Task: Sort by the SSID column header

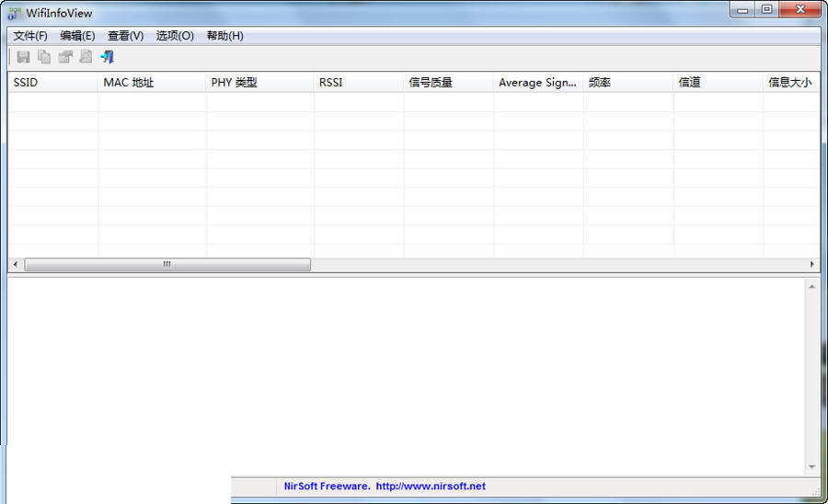Action: click(52, 83)
